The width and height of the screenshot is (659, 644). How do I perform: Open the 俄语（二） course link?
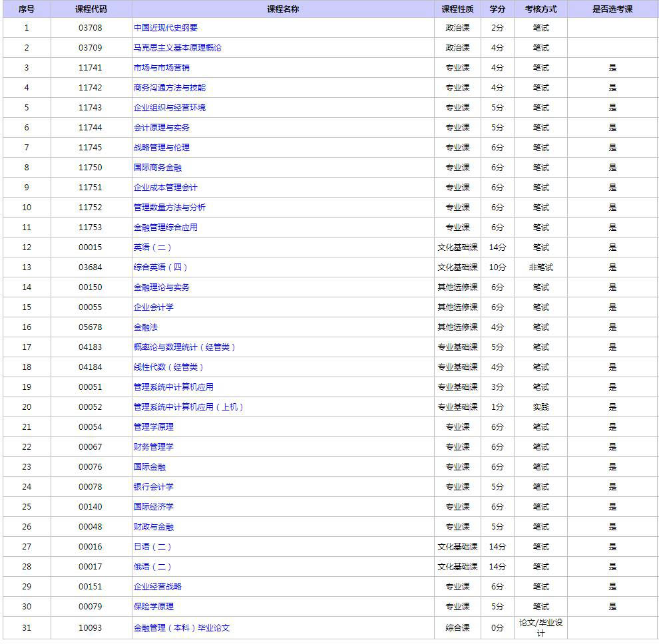pos(152,567)
